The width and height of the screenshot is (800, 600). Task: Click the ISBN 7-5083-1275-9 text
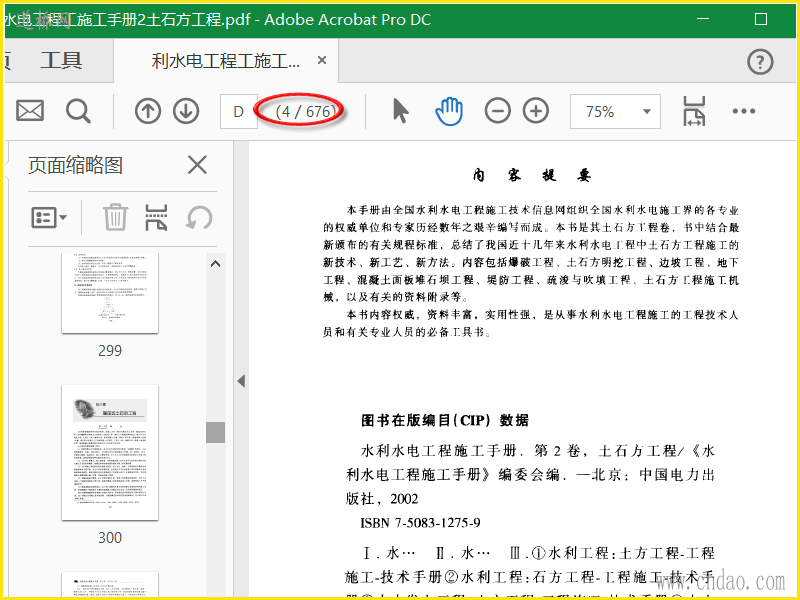(420, 523)
